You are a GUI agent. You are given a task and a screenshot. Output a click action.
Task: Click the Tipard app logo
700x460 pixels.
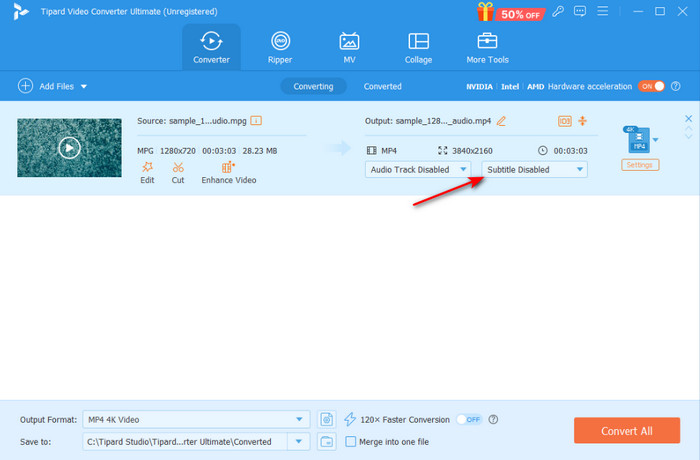(21, 11)
